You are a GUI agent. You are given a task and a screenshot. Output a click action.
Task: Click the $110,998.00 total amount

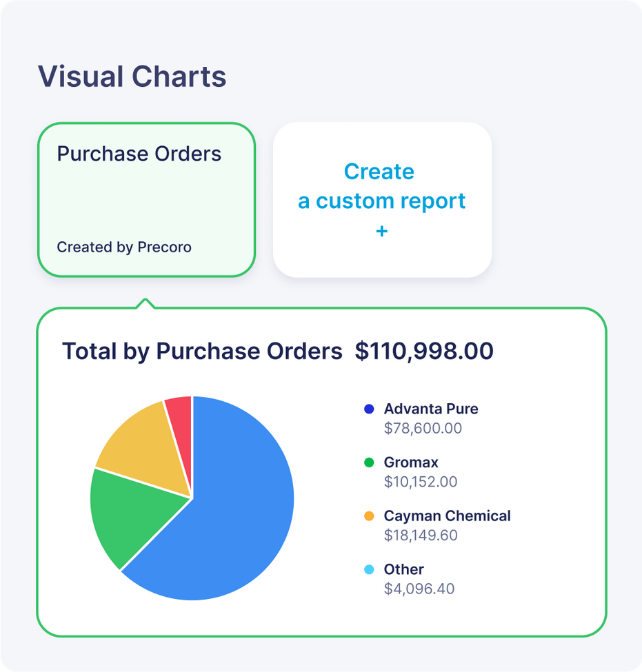pyautogui.click(x=422, y=351)
